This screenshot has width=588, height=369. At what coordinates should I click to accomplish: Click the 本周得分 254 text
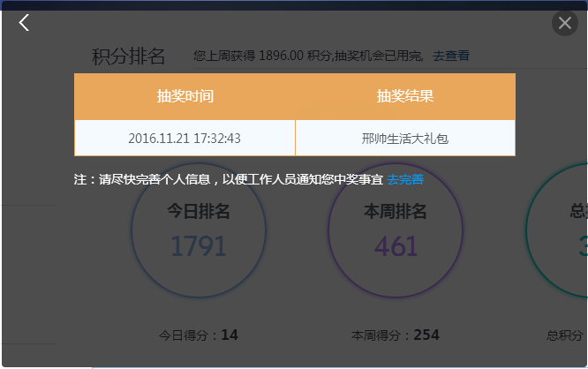pyautogui.click(x=396, y=335)
